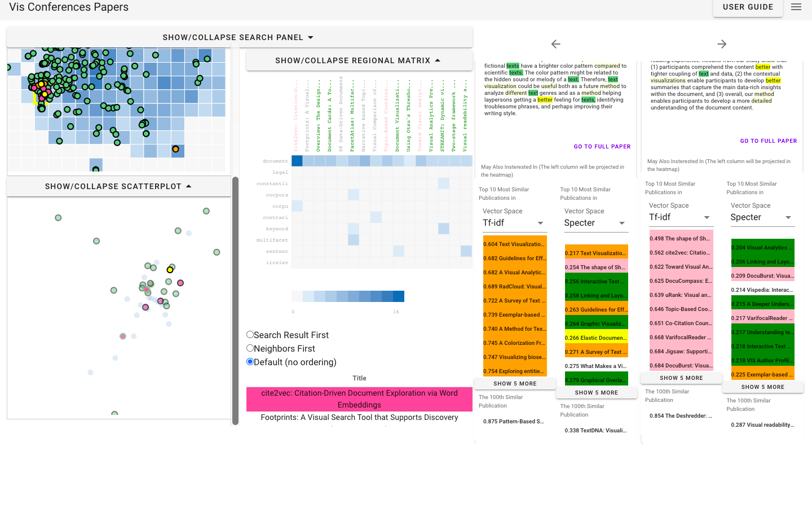Open 0.287 Visual readability 100th publication
Viewport: 812px width, 508px height.
click(x=763, y=425)
